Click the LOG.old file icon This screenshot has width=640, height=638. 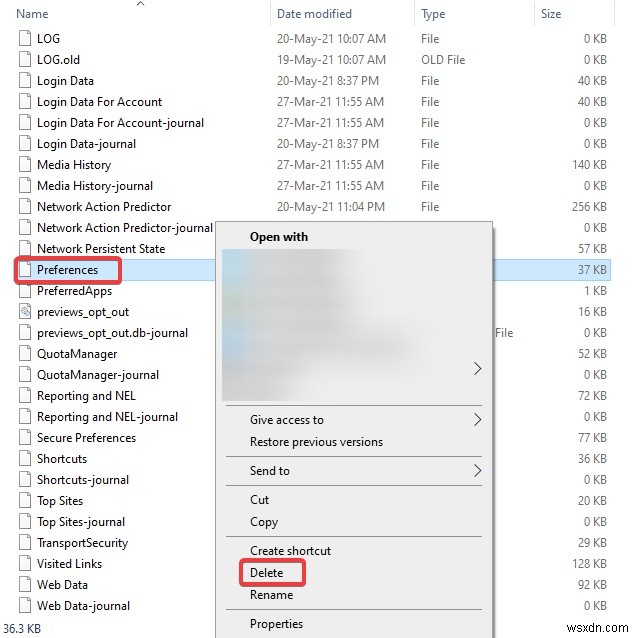(x=25, y=60)
